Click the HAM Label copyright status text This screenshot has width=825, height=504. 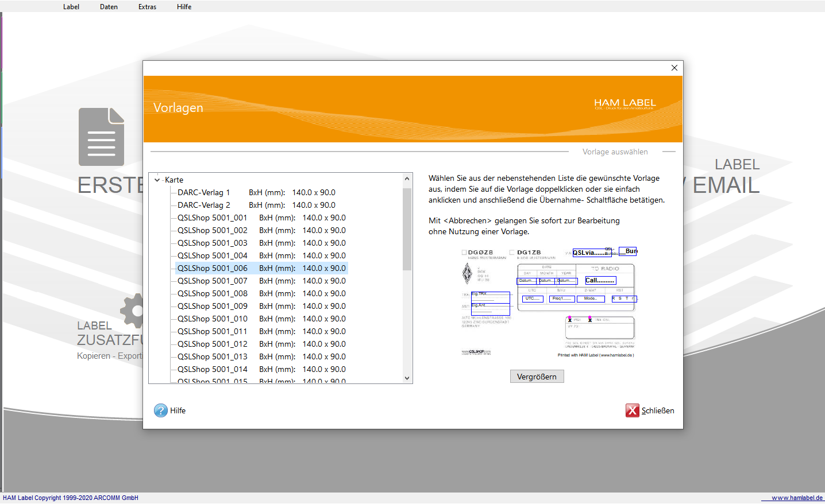click(71, 498)
